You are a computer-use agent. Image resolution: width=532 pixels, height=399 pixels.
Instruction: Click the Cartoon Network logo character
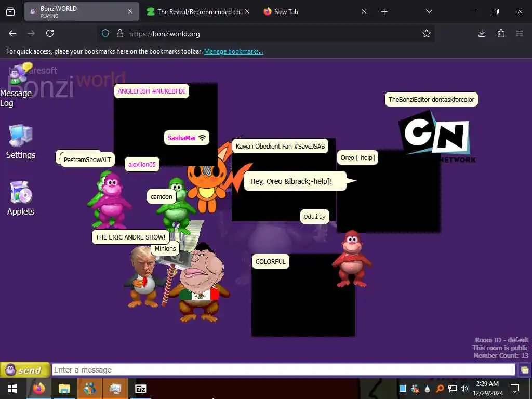click(x=437, y=136)
